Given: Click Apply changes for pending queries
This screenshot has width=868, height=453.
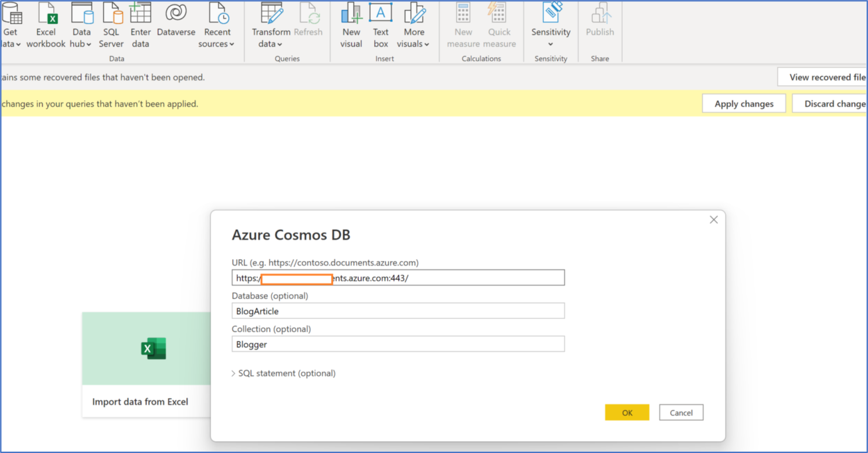Looking at the screenshot, I should click(x=744, y=103).
